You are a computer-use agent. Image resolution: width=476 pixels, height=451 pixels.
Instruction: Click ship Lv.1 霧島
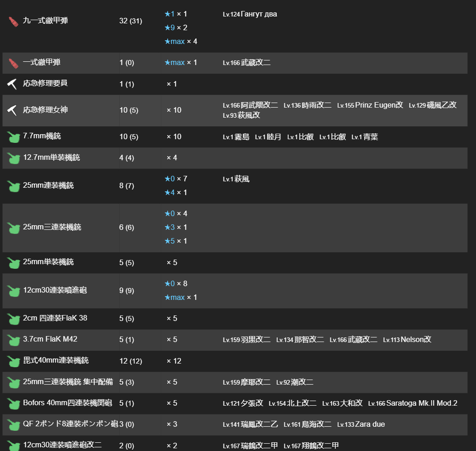[236, 137]
